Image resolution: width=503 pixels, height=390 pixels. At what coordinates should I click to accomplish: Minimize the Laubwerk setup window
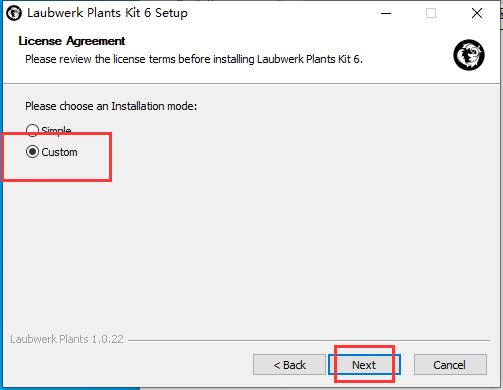[x=386, y=13]
